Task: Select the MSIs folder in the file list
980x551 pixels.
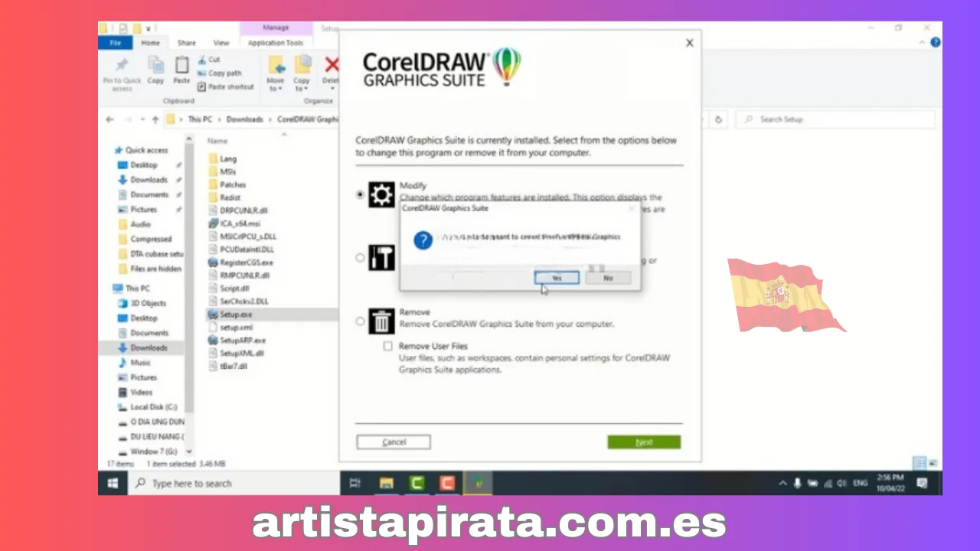Action: 228,172
